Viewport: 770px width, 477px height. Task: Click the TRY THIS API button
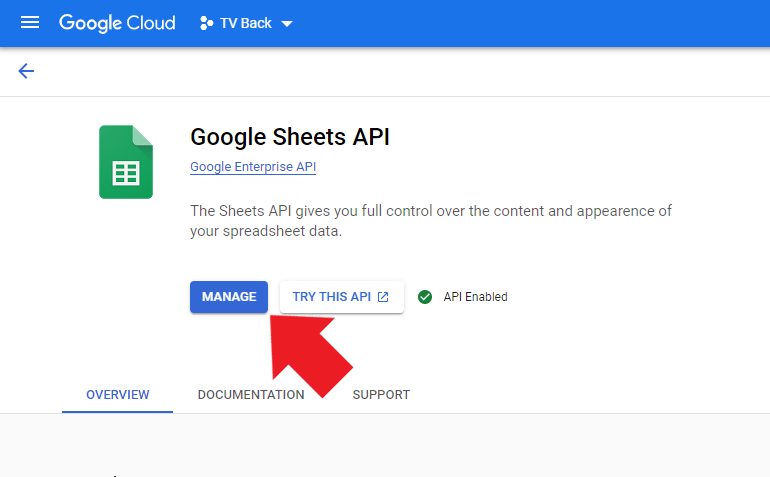click(342, 297)
